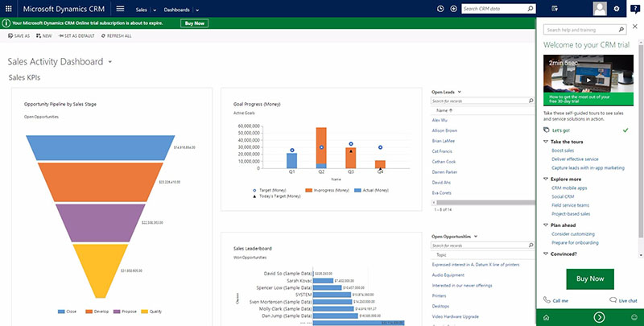Close the CRM trial help panel
This screenshot has height=326, width=644.
635,27
